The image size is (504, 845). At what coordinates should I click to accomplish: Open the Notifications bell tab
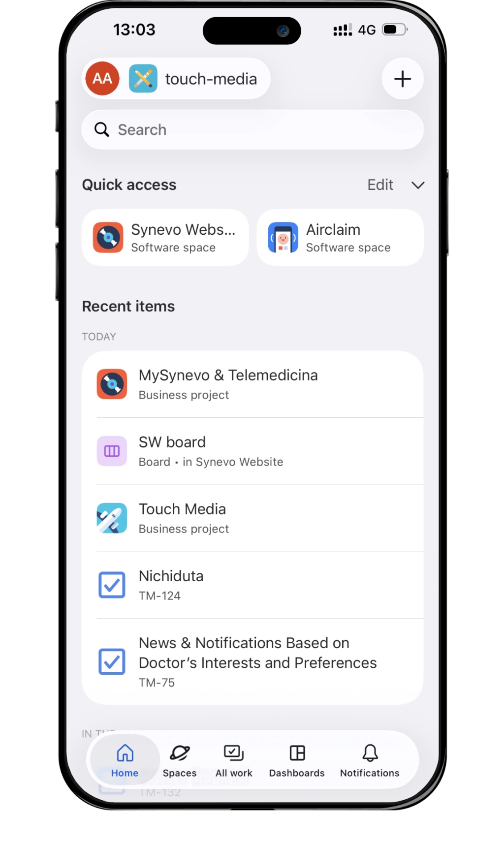[x=370, y=761]
